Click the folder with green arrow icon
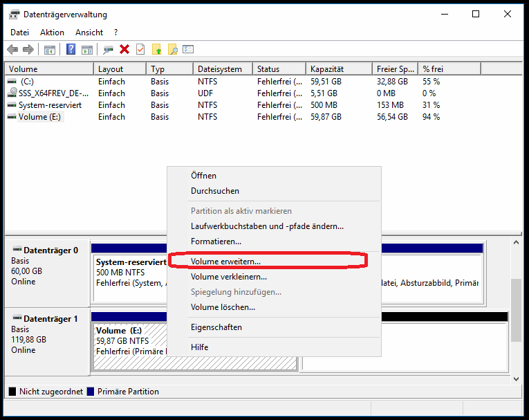 (157, 50)
